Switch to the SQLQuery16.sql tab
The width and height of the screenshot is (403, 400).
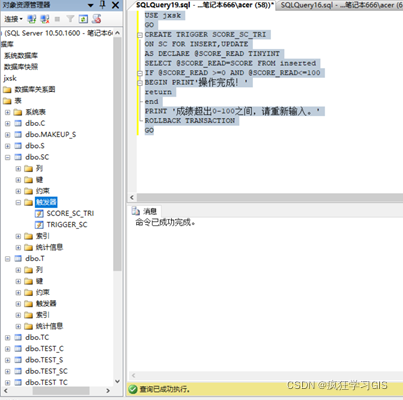point(340,5)
